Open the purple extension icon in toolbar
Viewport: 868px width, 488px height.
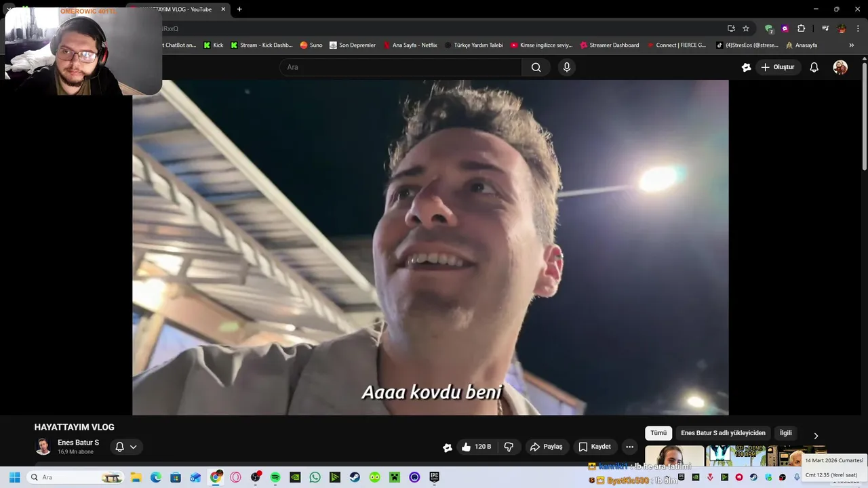click(x=785, y=28)
